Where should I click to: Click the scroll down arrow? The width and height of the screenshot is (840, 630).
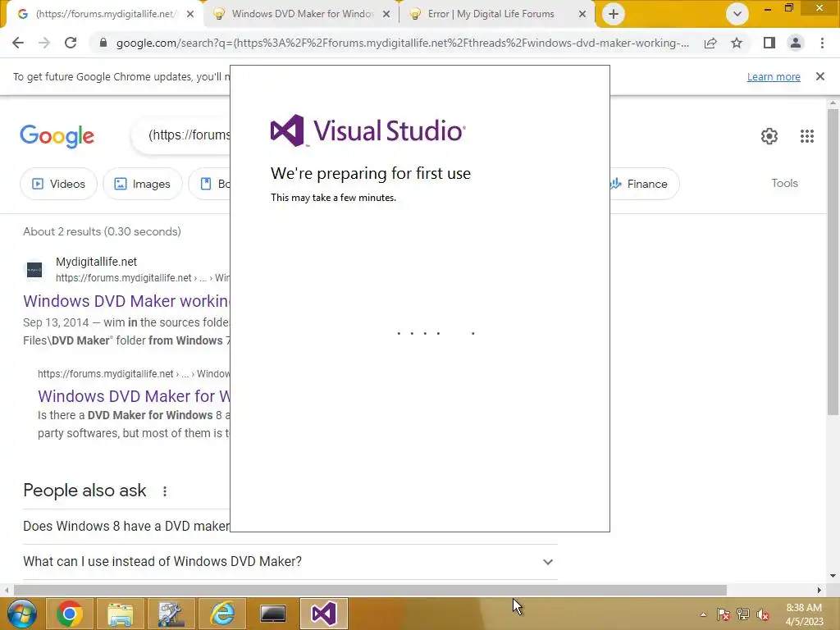833,576
